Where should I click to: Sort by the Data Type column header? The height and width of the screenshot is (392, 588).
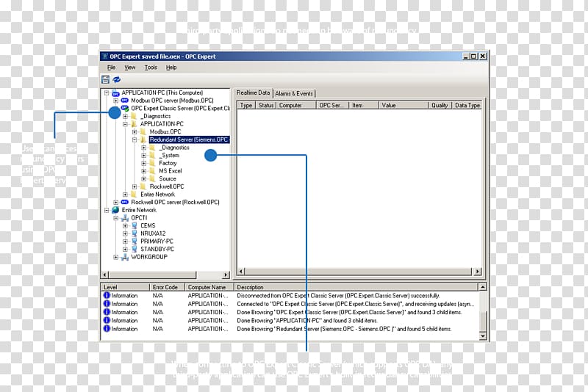click(467, 105)
